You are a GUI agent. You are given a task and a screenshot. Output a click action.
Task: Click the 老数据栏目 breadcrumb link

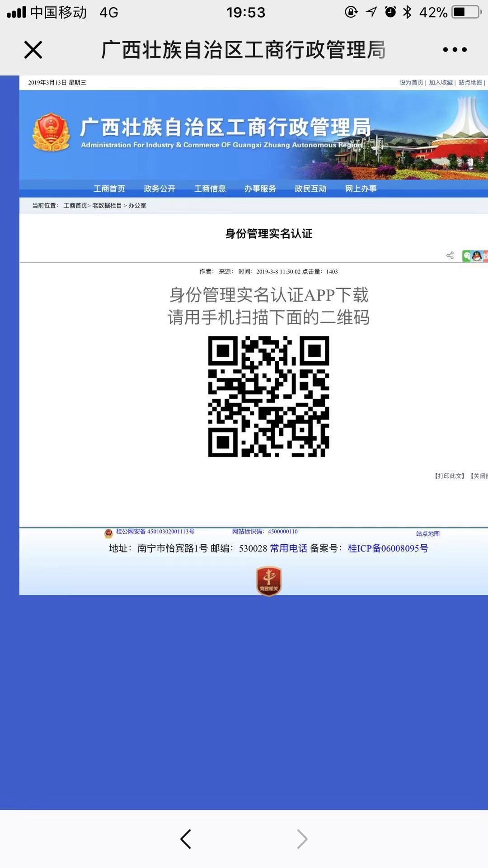(x=107, y=205)
